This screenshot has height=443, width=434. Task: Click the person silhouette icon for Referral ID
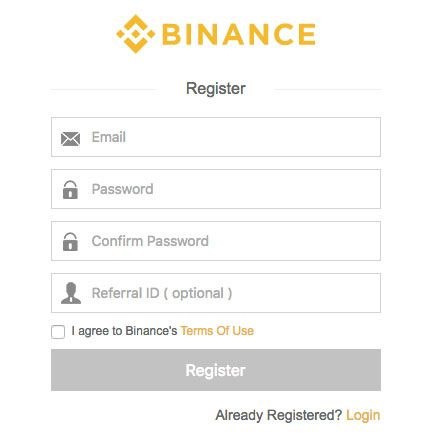[x=71, y=293]
